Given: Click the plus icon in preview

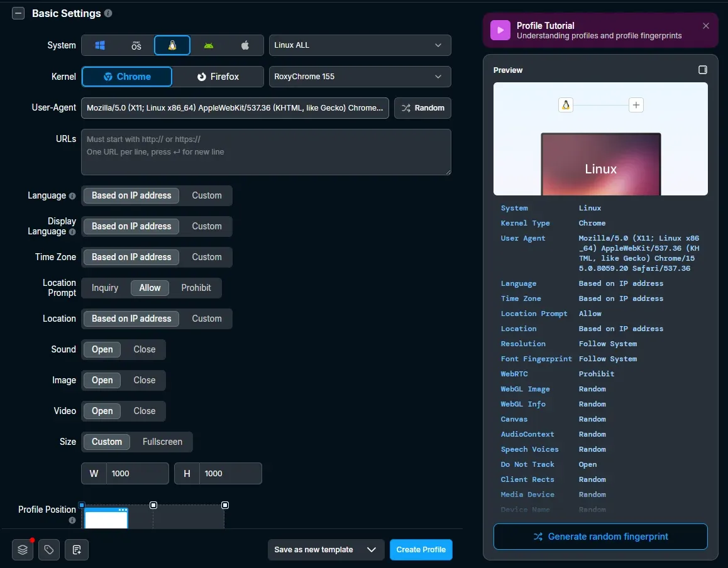Looking at the screenshot, I should point(636,105).
